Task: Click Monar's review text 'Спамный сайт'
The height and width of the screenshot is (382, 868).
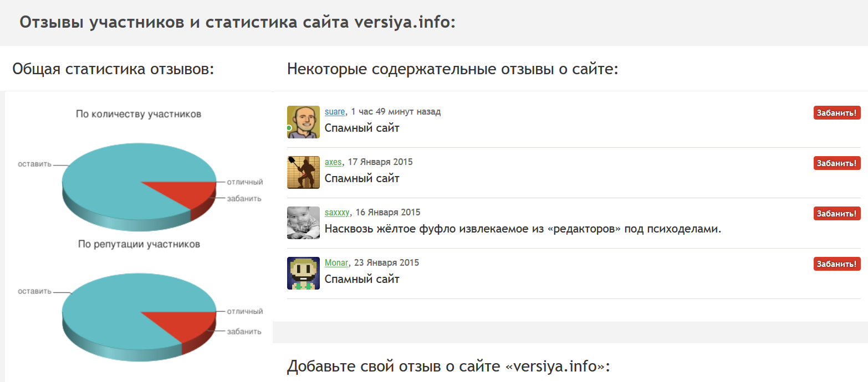Action: tap(362, 280)
